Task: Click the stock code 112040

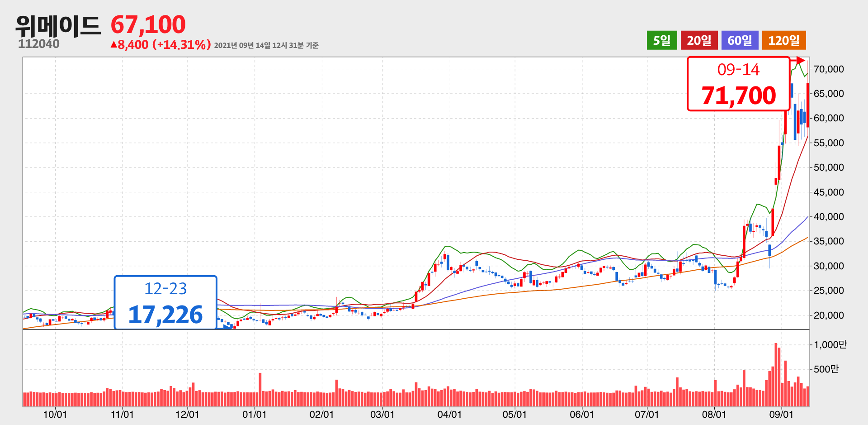Action: tap(39, 44)
